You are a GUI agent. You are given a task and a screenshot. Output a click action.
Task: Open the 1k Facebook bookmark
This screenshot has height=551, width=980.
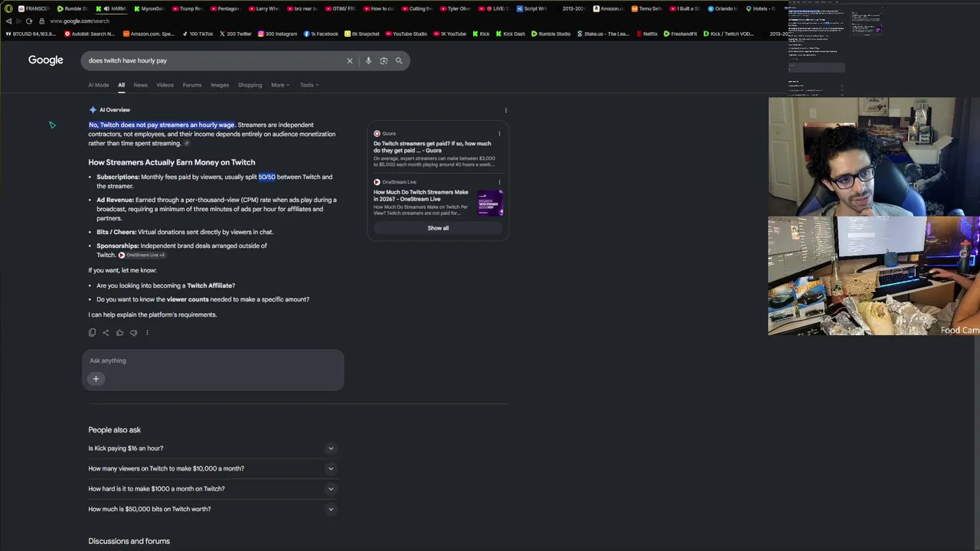pyautogui.click(x=321, y=34)
